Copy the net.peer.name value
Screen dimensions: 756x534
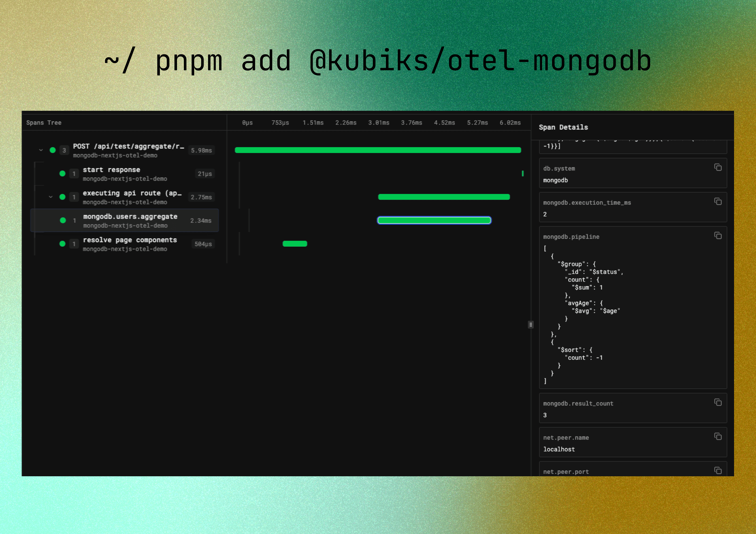pyautogui.click(x=718, y=436)
